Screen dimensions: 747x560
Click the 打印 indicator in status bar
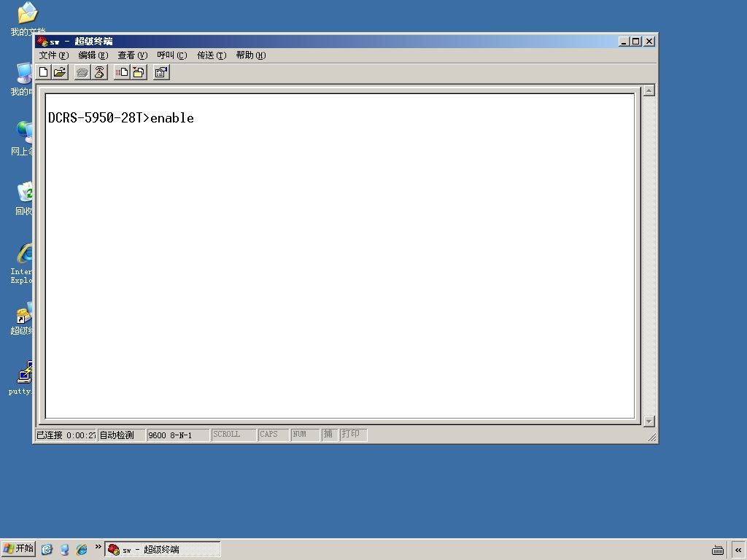pyautogui.click(x=353, y=435)
